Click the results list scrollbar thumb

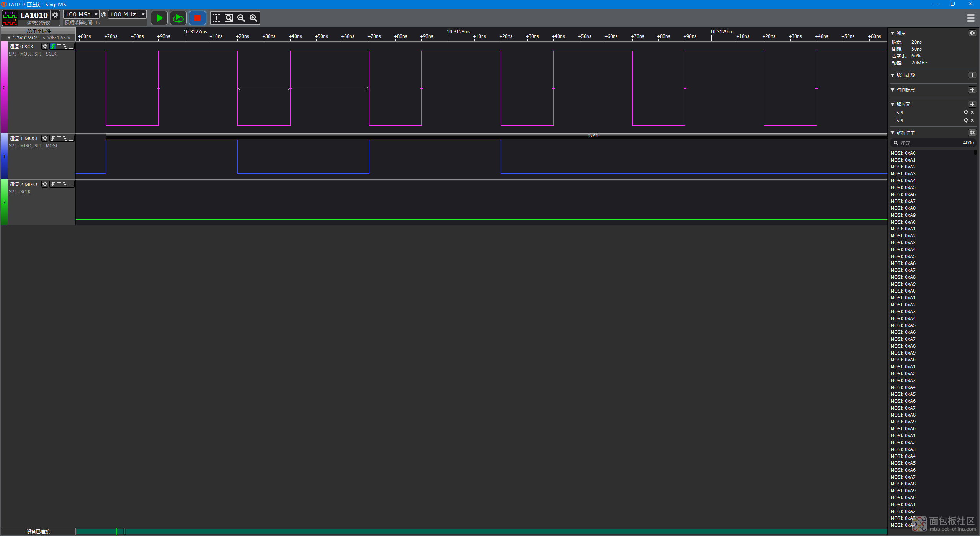click(x=975, y=152)
